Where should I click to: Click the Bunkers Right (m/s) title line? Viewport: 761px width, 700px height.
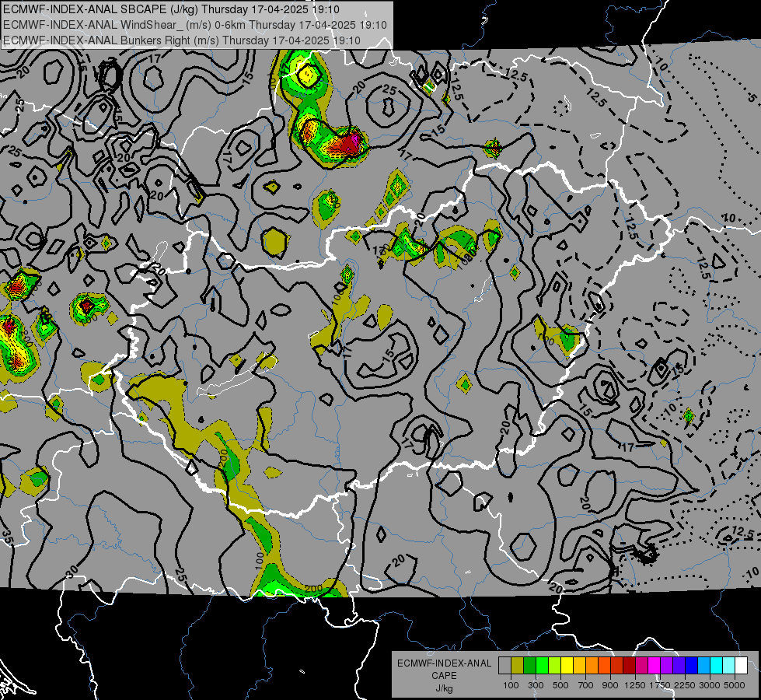click(182, 40)
